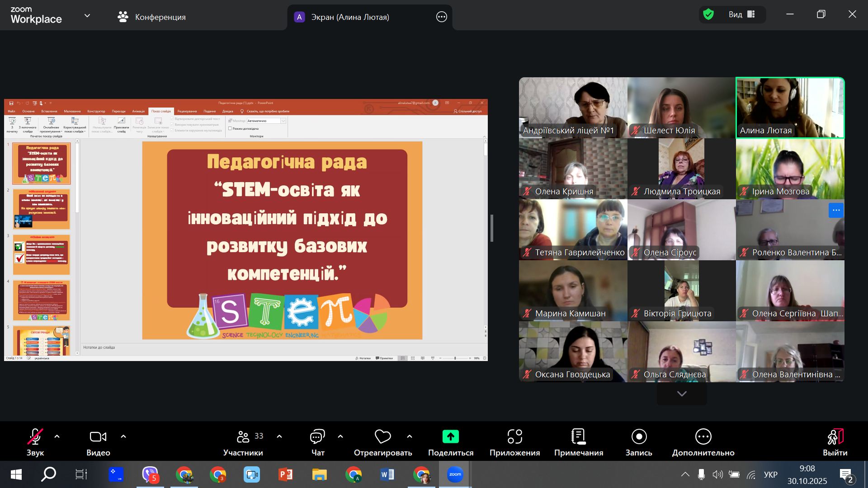Viewport: 868px width, 488px height.
Task: Start recording with the Запись icon
Action: (639, 436)
